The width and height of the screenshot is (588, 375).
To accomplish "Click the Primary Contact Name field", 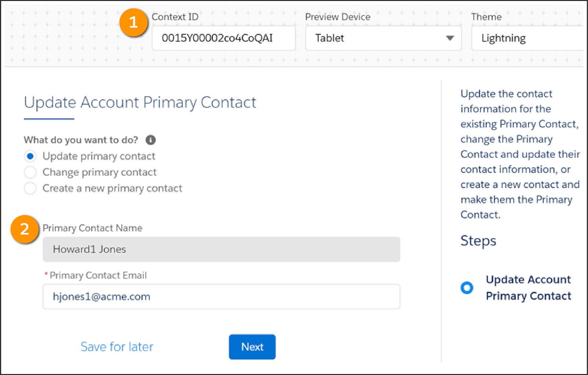I will tap(221, 249).
